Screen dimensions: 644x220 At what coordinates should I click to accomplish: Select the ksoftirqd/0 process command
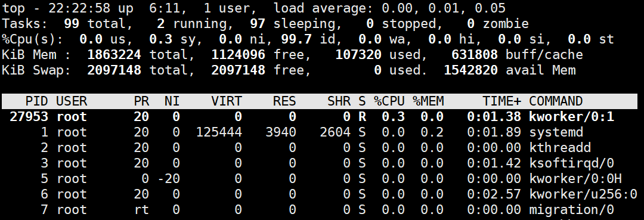571,163
